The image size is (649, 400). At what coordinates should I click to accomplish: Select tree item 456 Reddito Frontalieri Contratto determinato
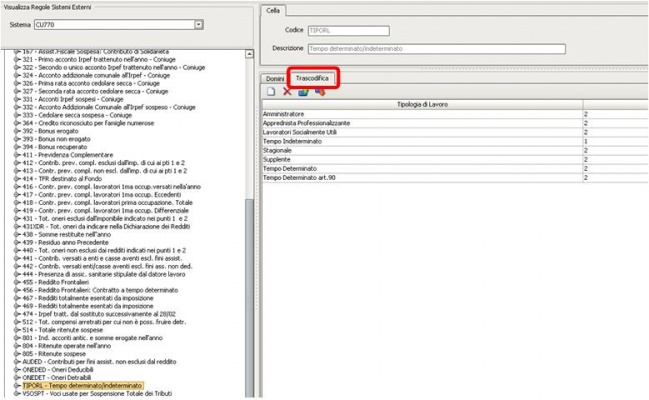pos(100,290)
